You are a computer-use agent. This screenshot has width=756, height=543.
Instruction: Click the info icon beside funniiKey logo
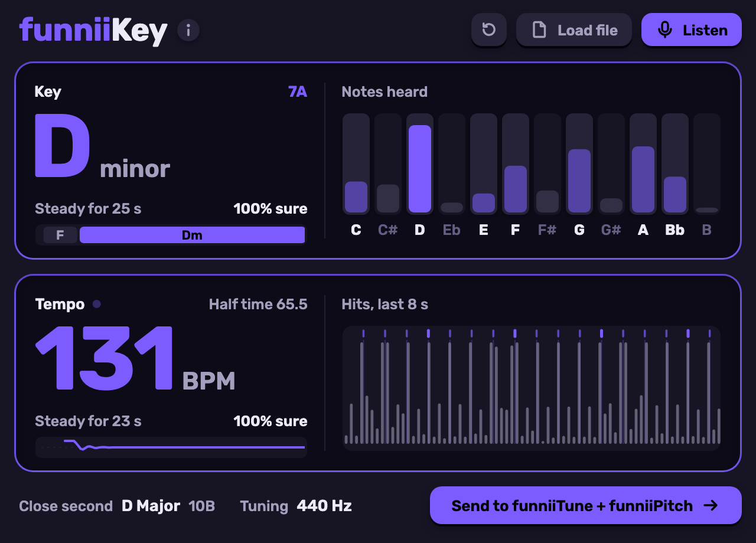(x=188, y=30)
